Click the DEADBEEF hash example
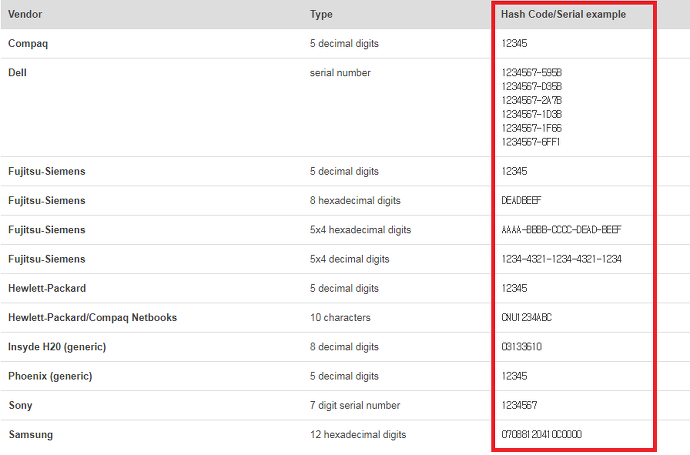This screenshot has height=455, width=690. tap(521, 200)
